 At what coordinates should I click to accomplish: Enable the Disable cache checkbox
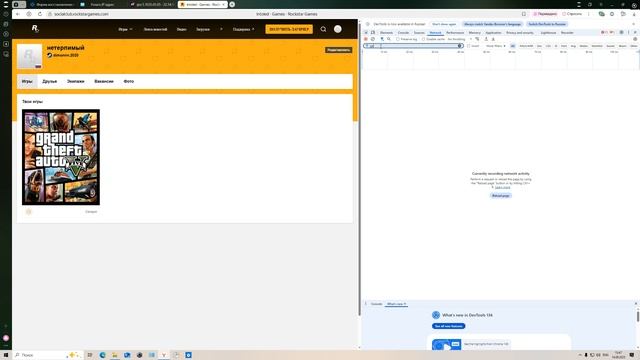pos(423,39)
